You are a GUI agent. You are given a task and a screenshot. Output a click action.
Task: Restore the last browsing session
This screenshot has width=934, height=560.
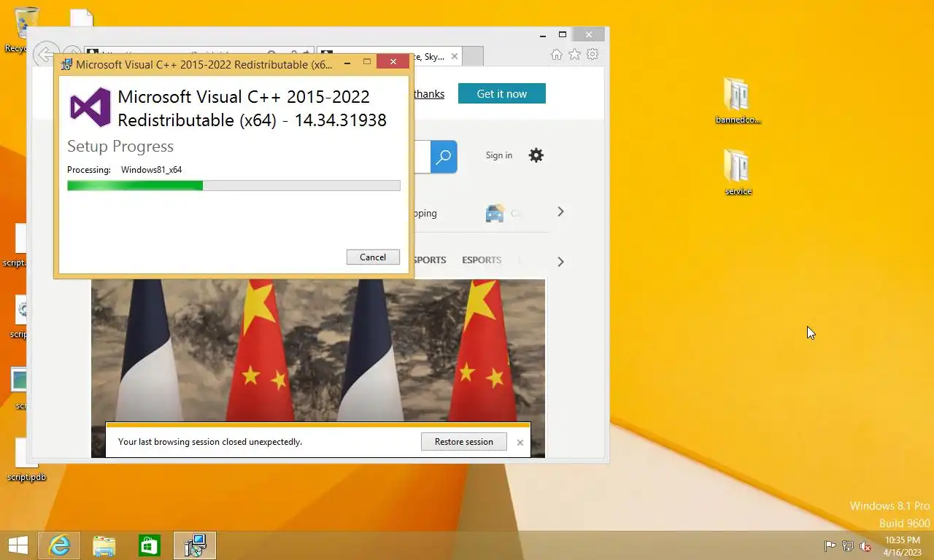point(464,441)
